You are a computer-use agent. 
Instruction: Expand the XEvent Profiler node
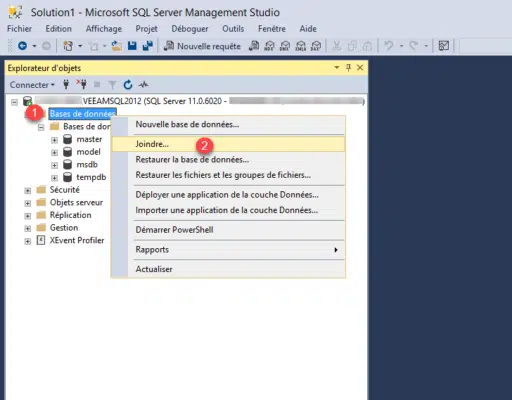pyautogui.click(x=28, y=241)
